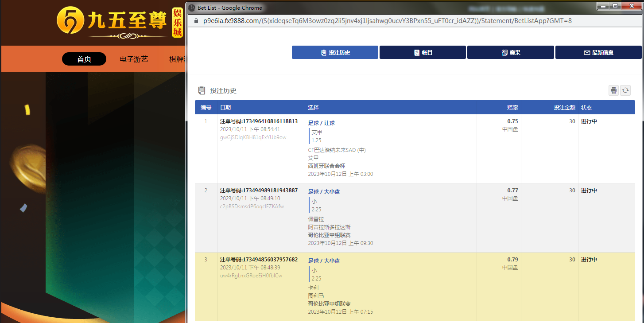Image resolution: width=644 pixels, height=323 pixels.
Task: Open the 最新信息 tab
Action: point(598,52)
